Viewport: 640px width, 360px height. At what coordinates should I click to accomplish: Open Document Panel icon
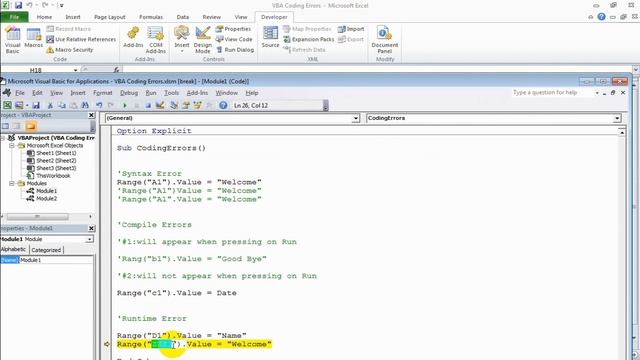(x=384, y=40)
